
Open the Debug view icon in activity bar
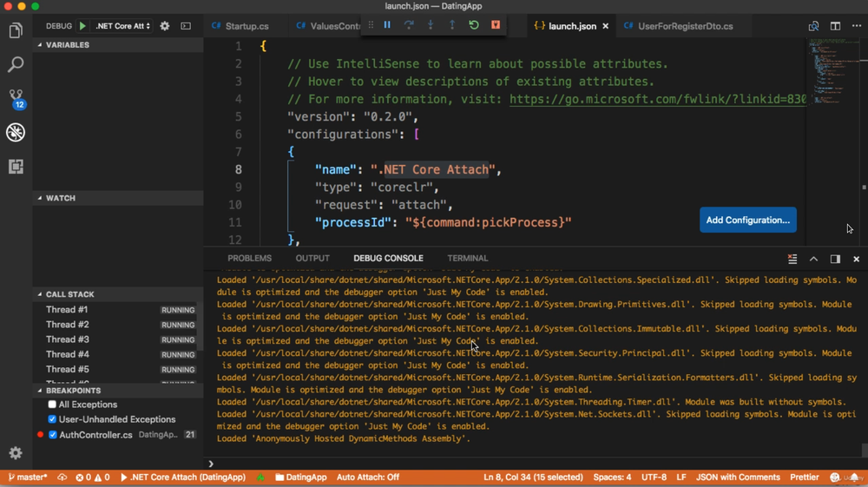pyautogui.click(x=16, y=132)
